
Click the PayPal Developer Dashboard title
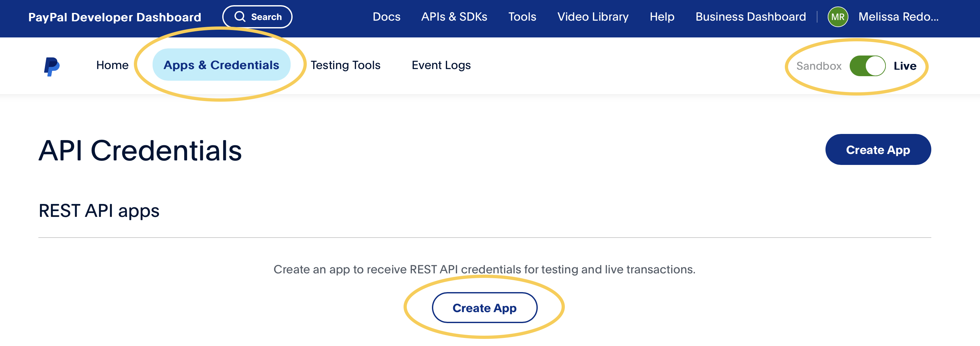pos(115,17)
